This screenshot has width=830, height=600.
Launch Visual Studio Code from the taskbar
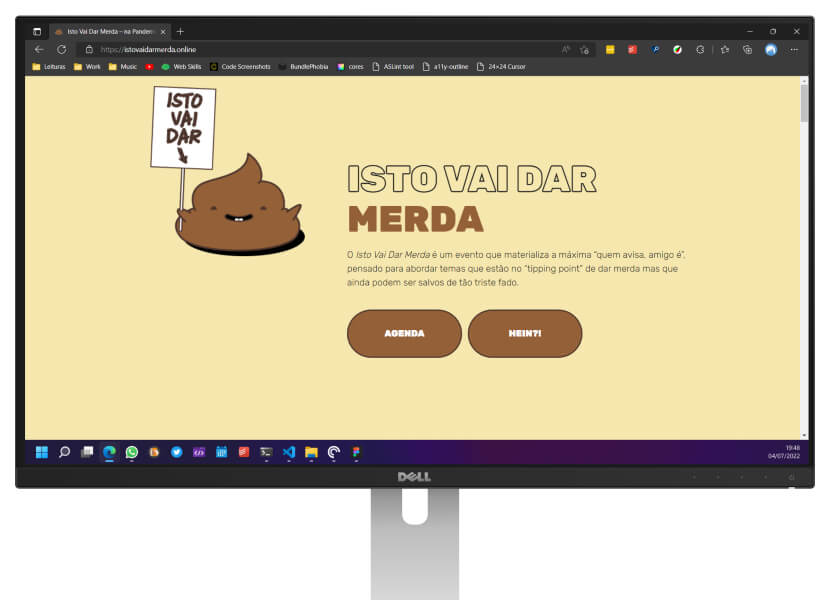(289, 452)
